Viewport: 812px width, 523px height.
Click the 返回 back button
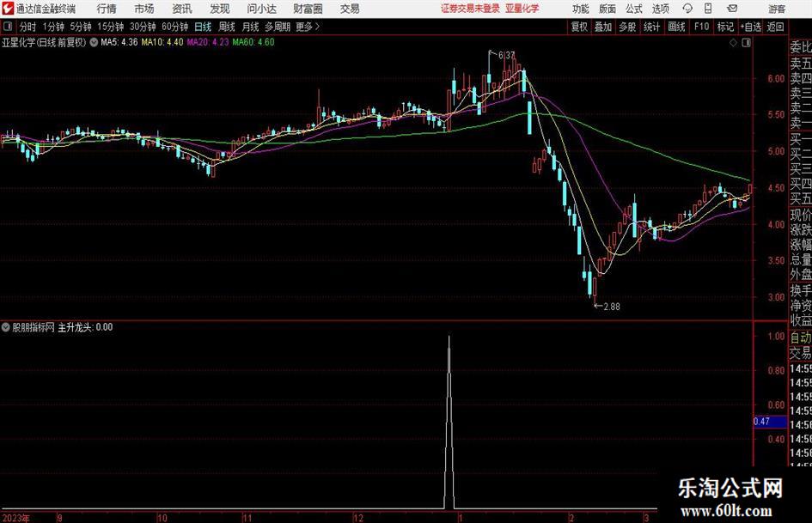(775, 27)
